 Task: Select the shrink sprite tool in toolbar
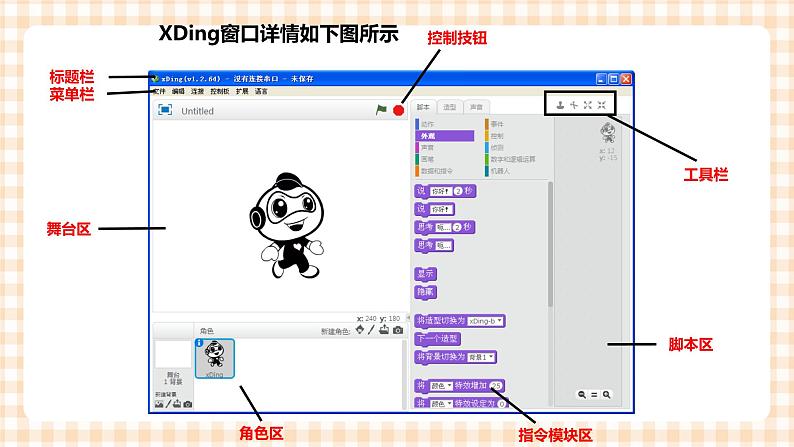coord(602,105)
